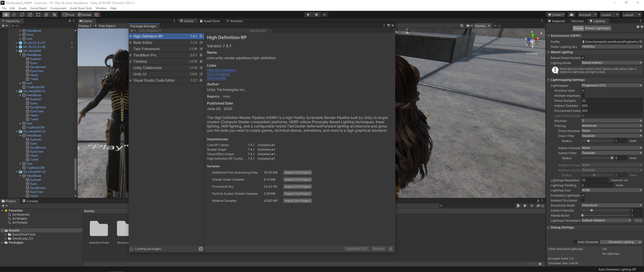
Task: Search assets by label in Project panel
Action: point(525,206)
